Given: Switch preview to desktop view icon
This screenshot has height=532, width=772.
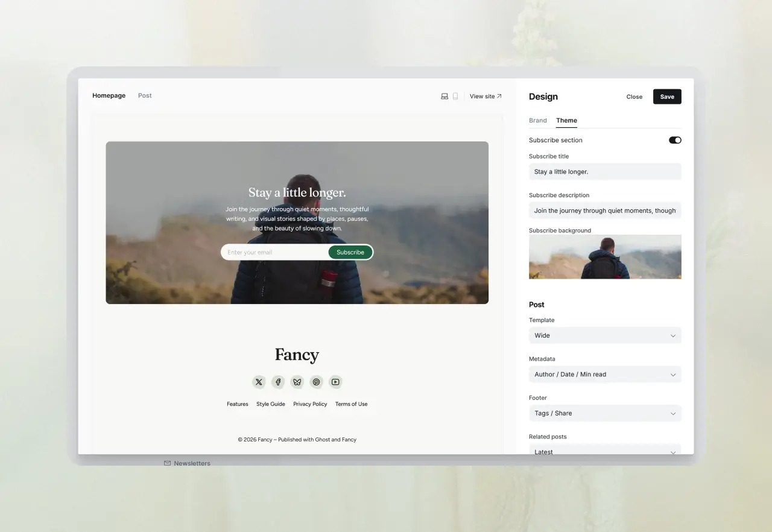Looking at the screenshot, I should pyautogui.click(x=445, y=97).
